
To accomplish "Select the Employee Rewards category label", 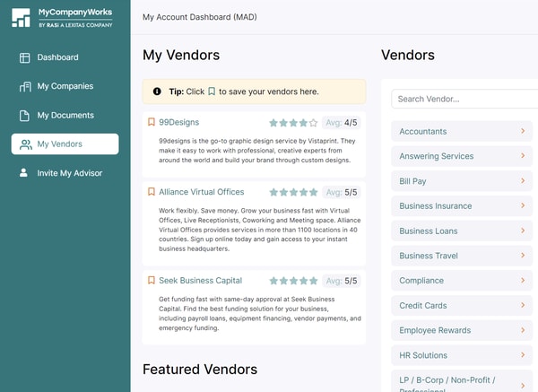I will 435,330.
